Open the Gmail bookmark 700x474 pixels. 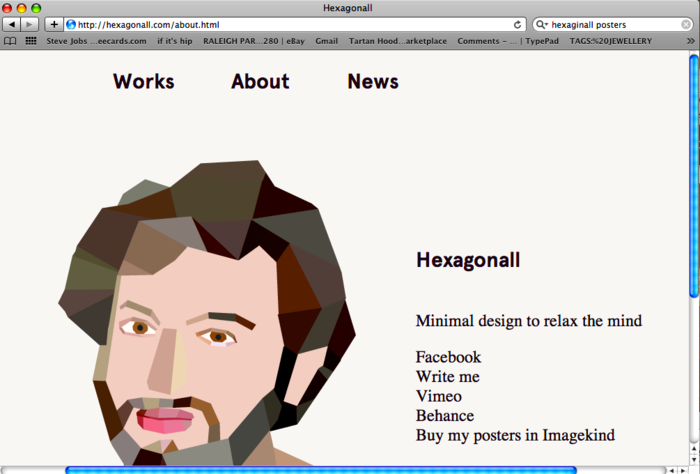click(x=326, y=41)
